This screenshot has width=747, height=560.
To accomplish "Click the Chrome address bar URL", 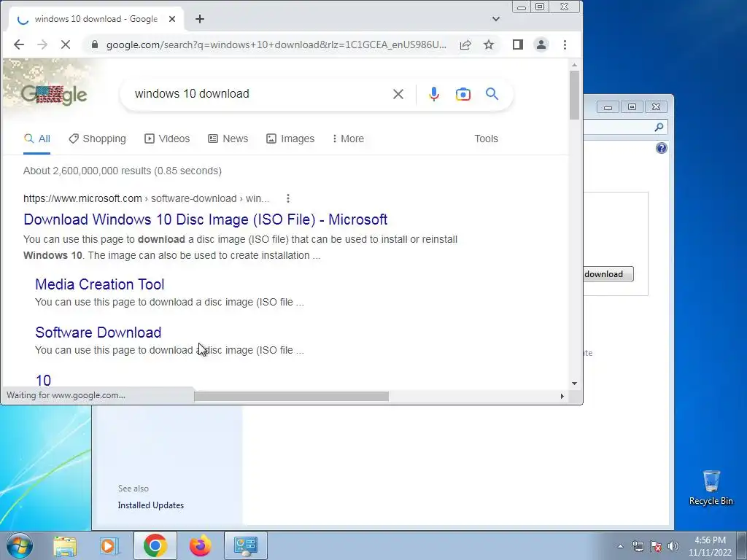I will pos(276,44).
